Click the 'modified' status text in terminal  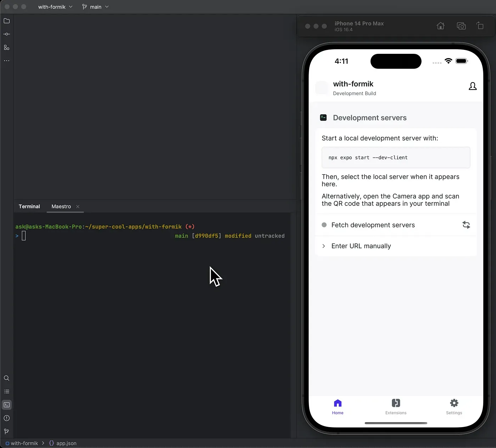238,236
